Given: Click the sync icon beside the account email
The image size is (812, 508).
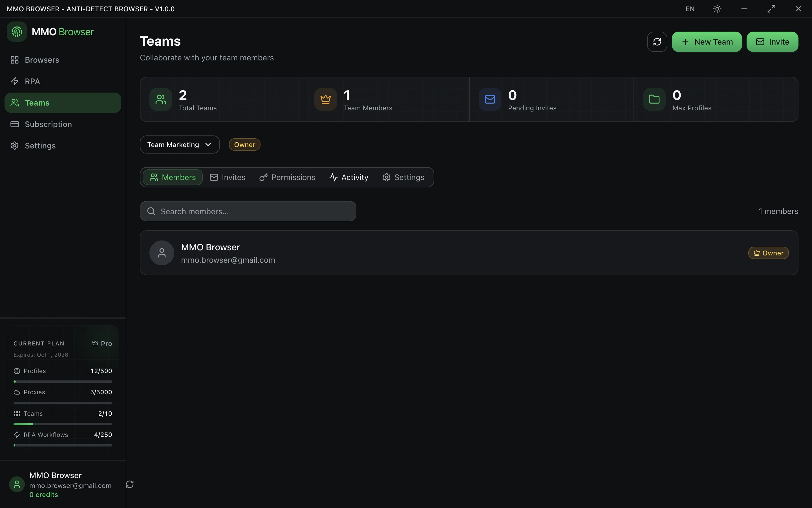Looking at the screenshot, I should (x=130, y=484).
